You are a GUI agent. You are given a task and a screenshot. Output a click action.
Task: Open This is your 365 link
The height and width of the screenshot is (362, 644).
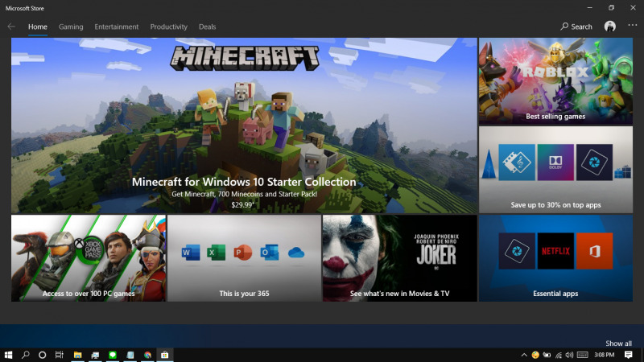point(244,294)
